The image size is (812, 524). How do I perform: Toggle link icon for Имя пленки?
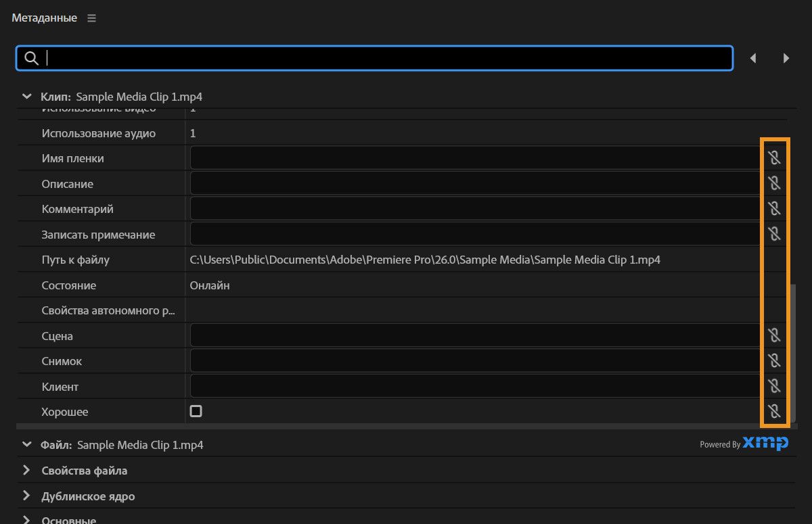pyautogui.click(x=775, y=158)
